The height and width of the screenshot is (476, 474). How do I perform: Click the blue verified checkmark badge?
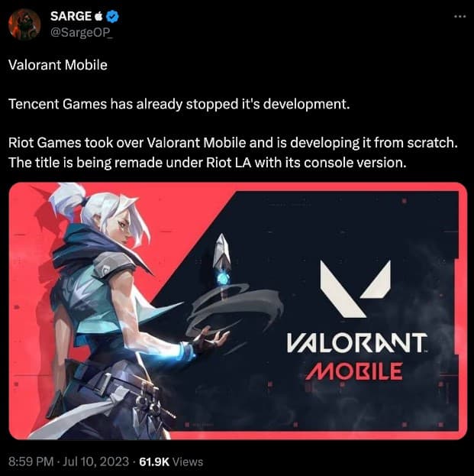point(112,16)
